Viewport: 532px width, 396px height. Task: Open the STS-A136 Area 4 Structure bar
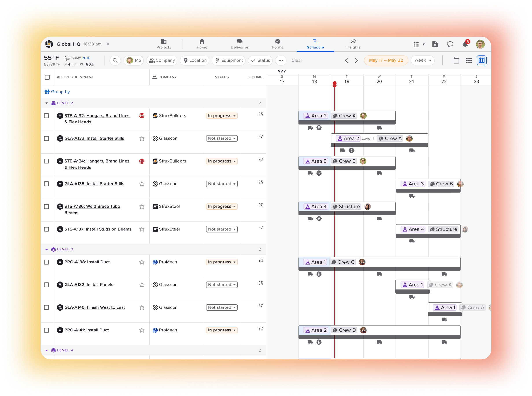(x=347, y=209)
